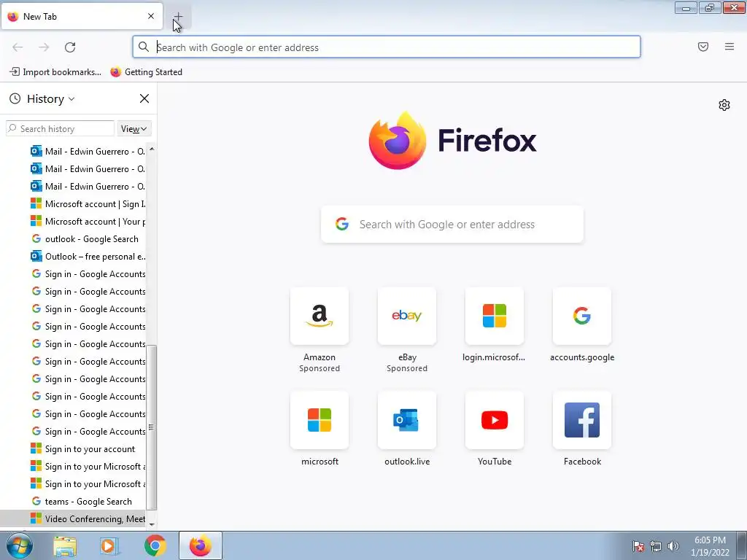This screenshot has height=560, width=747.
Task: Click the center Google search box
Action: click(x=452, y=225)
